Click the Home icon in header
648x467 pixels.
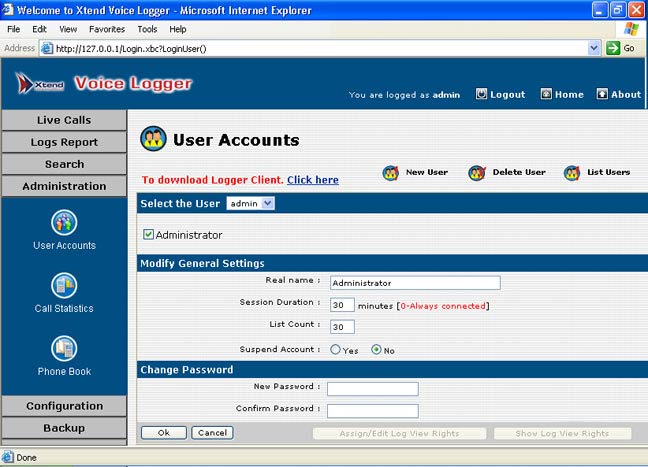click(x=546, y=94)
